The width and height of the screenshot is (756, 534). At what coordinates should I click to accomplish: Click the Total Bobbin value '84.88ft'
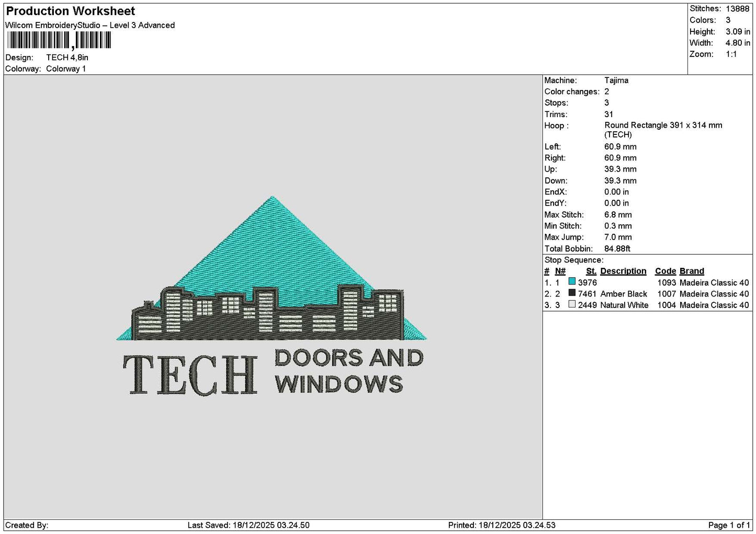617,249
